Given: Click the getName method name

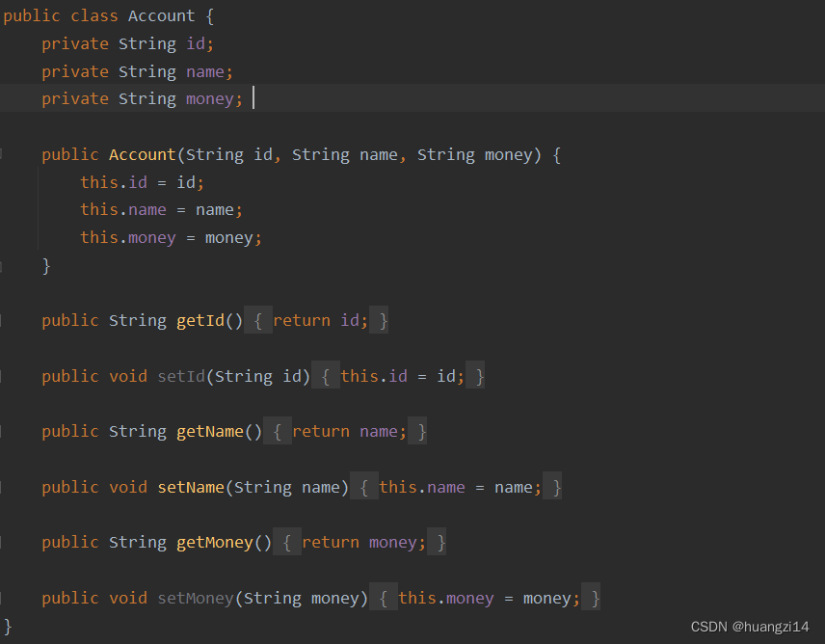Looking at the screenshot, I should (x=210, y=432).
